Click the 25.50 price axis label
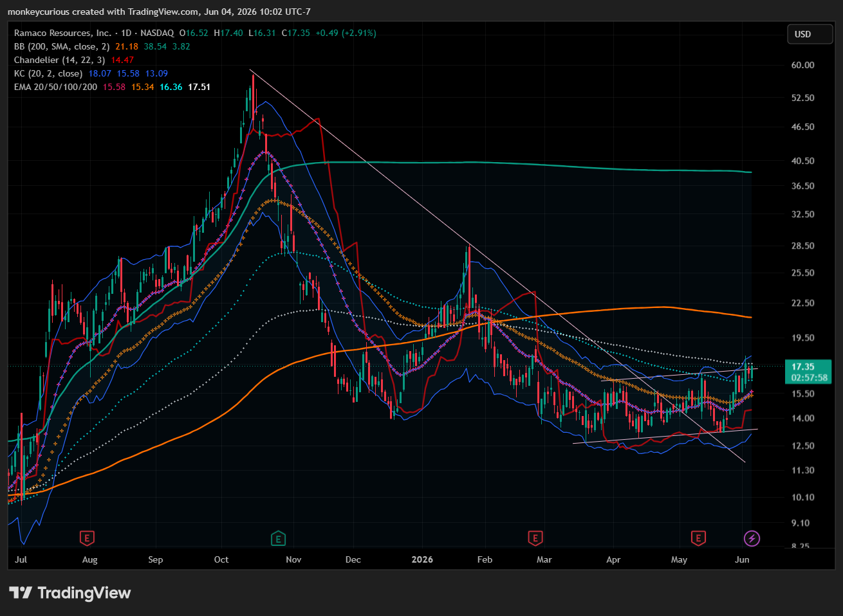The height and width of the screenshot is (616, 843). tap(803, 273)
